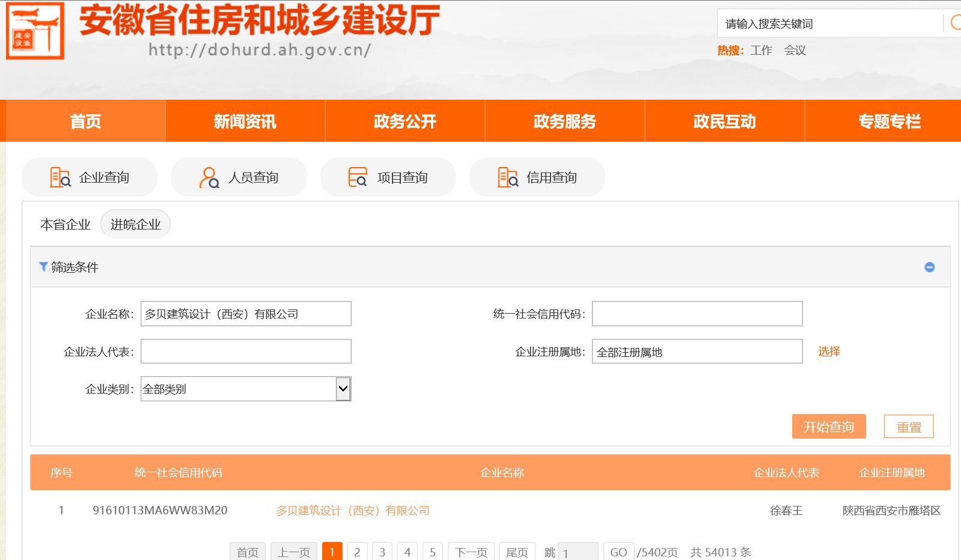Click the site URL text dohurd.ah.gov.cn
Screen dimensions: 961x560
(260, 49)
